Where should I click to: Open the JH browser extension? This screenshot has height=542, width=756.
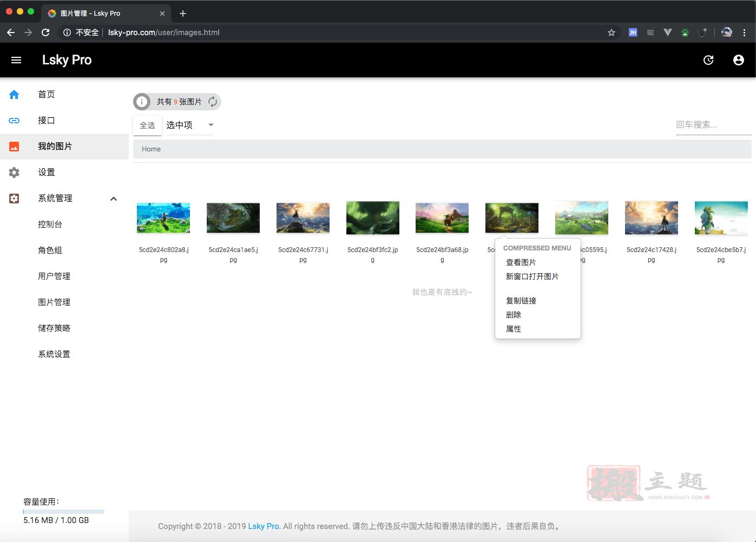point(633,32)
